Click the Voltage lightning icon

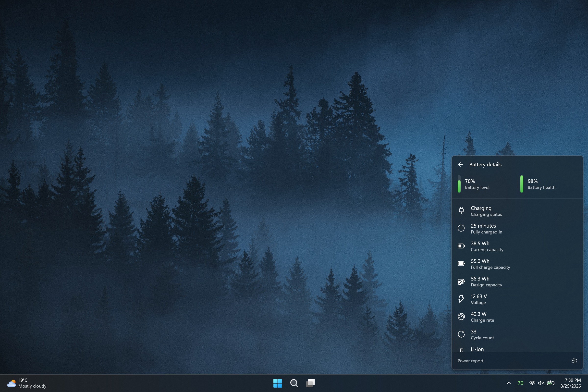click(x=461, y=299)
